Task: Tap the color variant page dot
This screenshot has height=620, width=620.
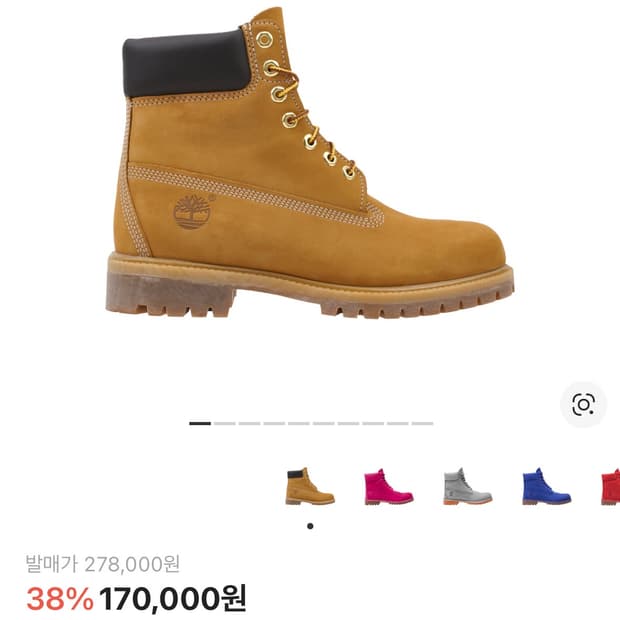Action: 310,526
